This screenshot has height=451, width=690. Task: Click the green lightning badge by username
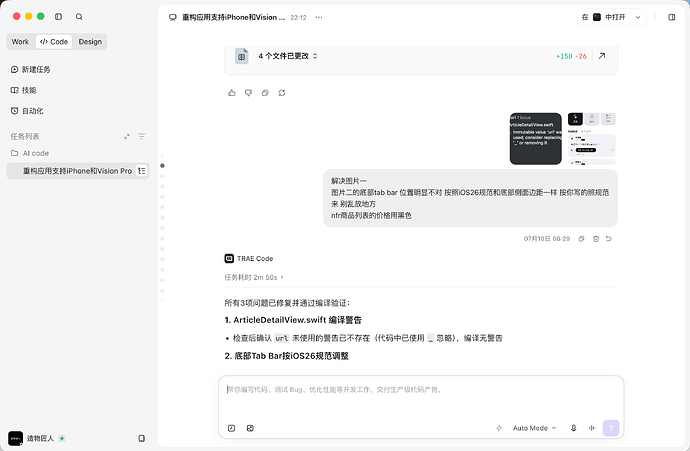(62, 438)
